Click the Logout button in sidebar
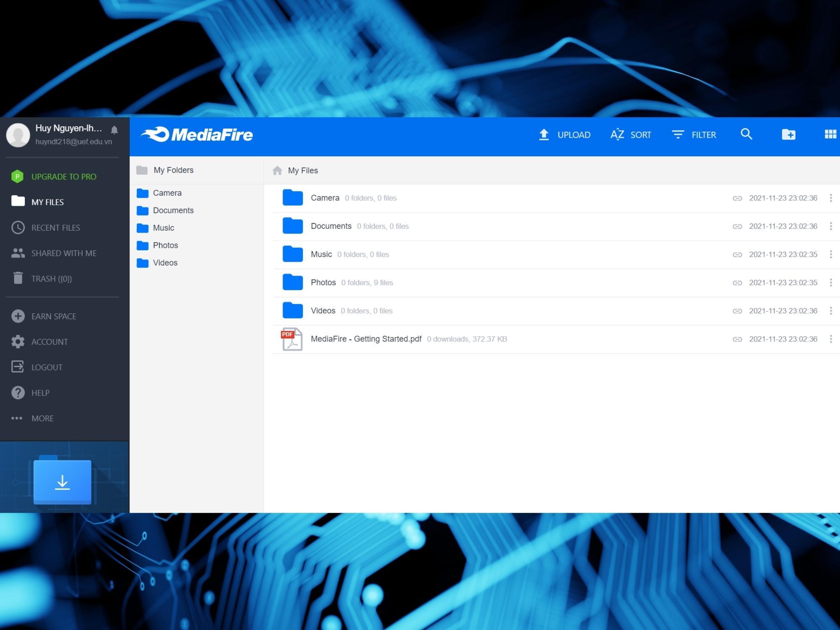The width and height of the screenshot is (840, 630). [46, 367]
